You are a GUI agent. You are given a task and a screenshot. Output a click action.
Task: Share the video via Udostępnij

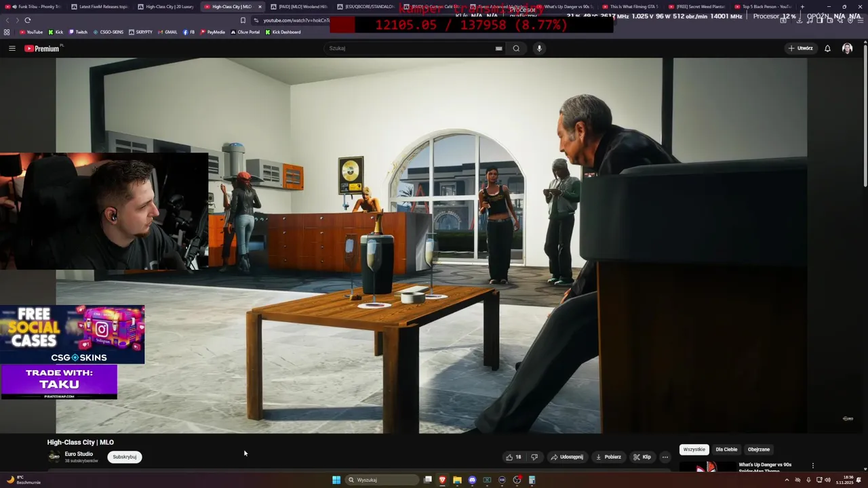coord(567,457)
